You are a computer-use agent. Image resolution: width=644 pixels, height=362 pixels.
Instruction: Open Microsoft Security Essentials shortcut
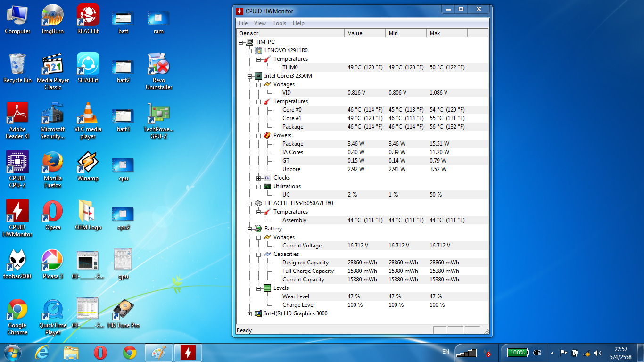click(53, 120)
